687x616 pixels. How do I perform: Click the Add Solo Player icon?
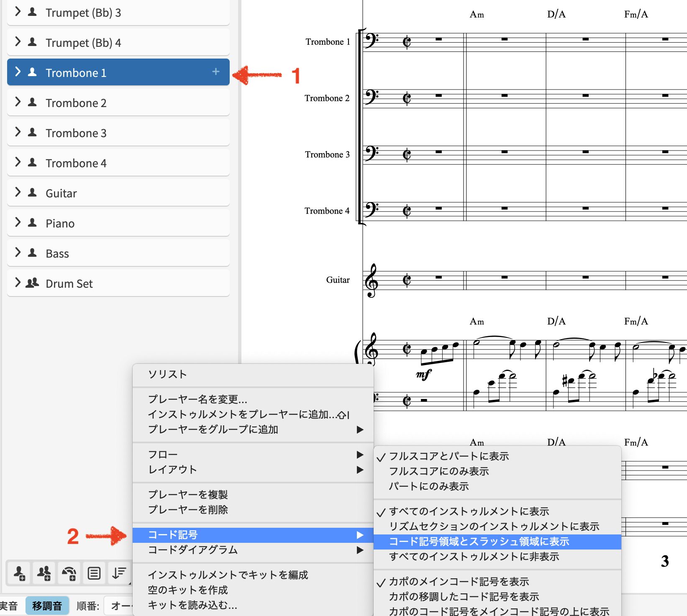coord(19,573)
